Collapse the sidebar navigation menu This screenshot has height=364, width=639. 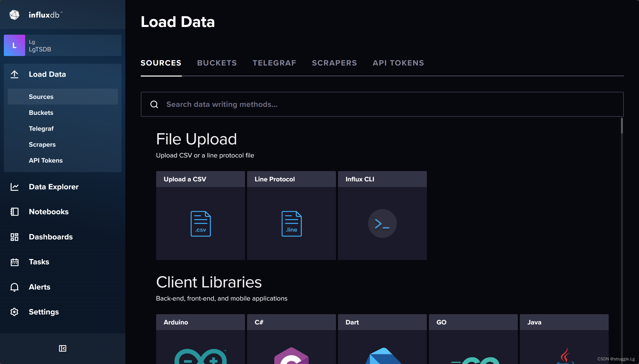[x=62, y=348]
